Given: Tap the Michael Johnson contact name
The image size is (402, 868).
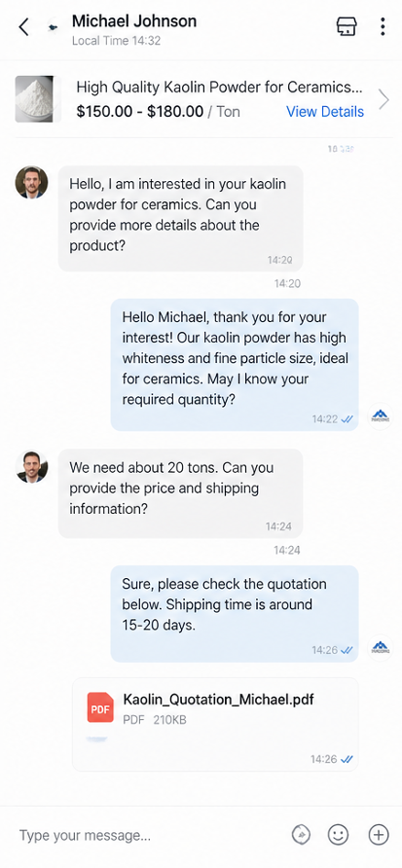Looking at the screenshot, I should coord(134,21).
